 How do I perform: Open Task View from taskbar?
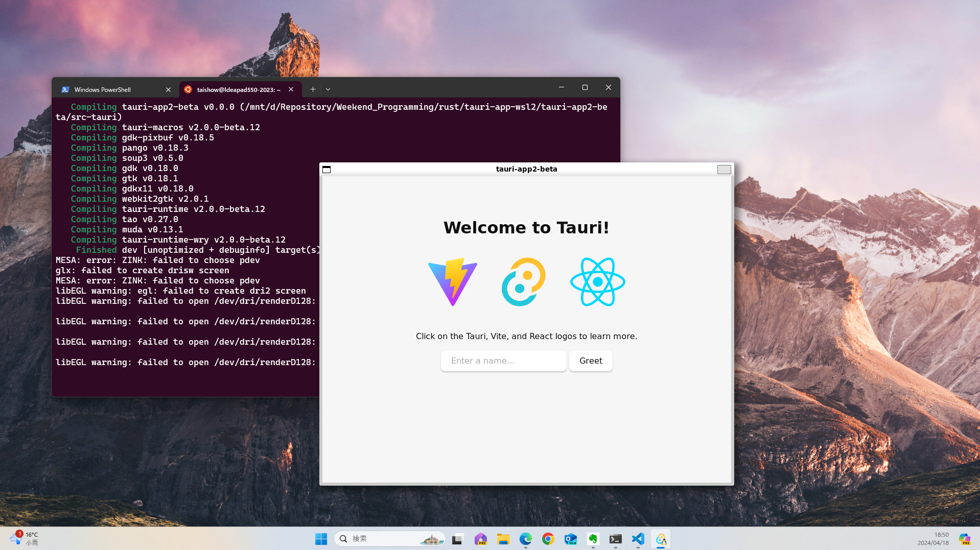tap(457, 539)
